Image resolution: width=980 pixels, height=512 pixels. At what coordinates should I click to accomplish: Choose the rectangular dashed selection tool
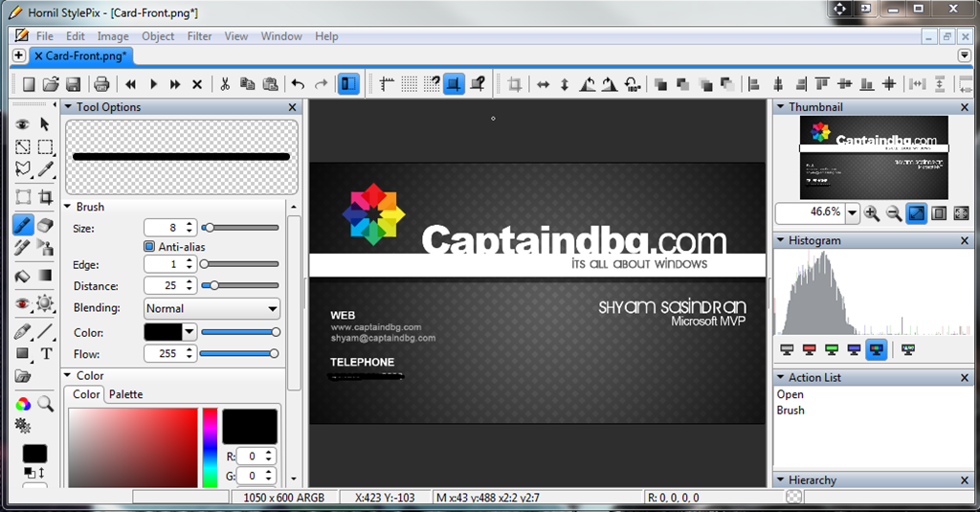(x=45, y=147)
